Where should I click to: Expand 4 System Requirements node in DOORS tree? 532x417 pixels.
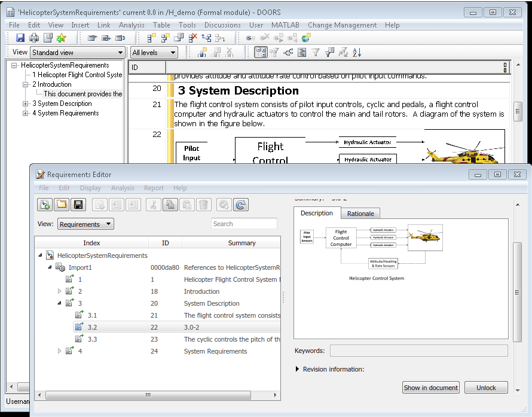click(26, 114)
